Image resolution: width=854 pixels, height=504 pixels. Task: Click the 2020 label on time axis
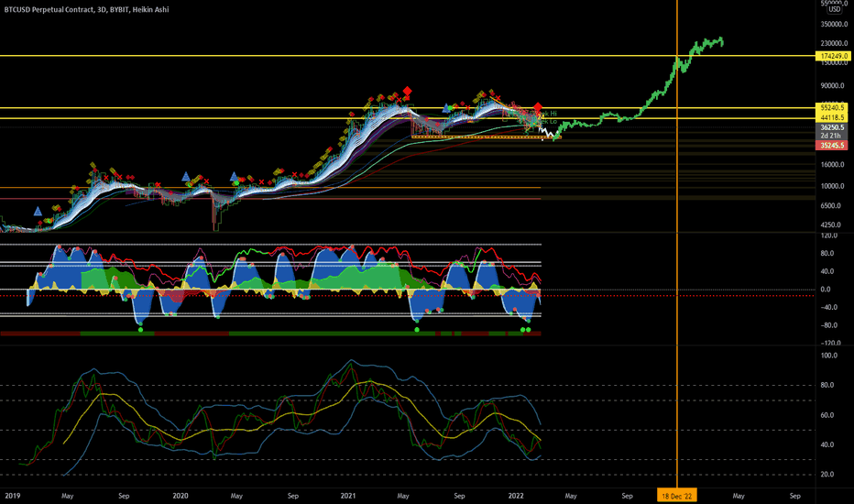[x=181, y=496]
